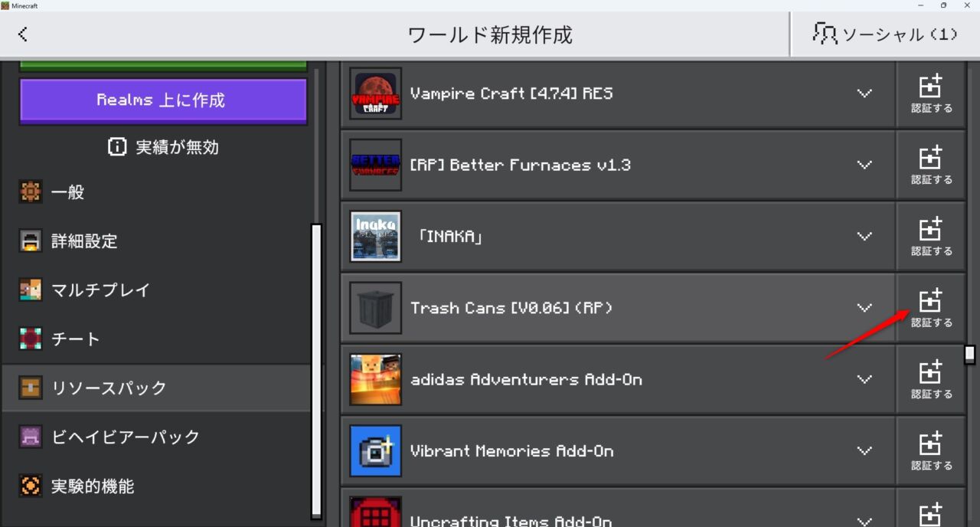This screenshot has width=980, height=527.
Task: Go back using the top-left arrow
Action: [23, 34]
